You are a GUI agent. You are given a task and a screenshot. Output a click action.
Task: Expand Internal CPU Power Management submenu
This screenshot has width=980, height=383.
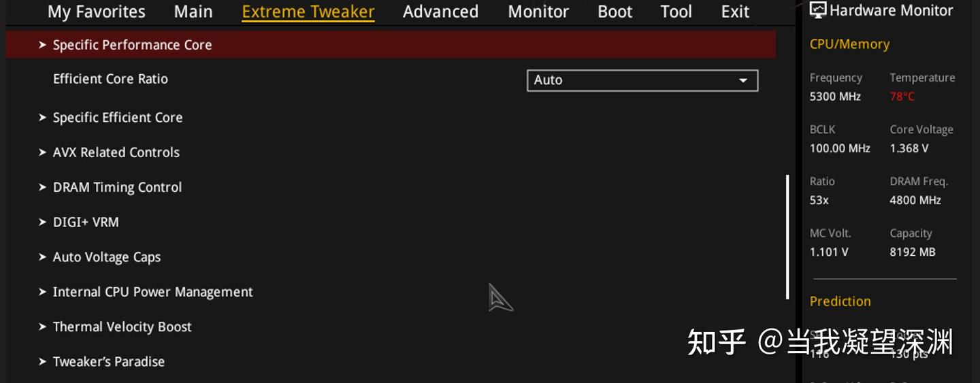tap(152, 292)
